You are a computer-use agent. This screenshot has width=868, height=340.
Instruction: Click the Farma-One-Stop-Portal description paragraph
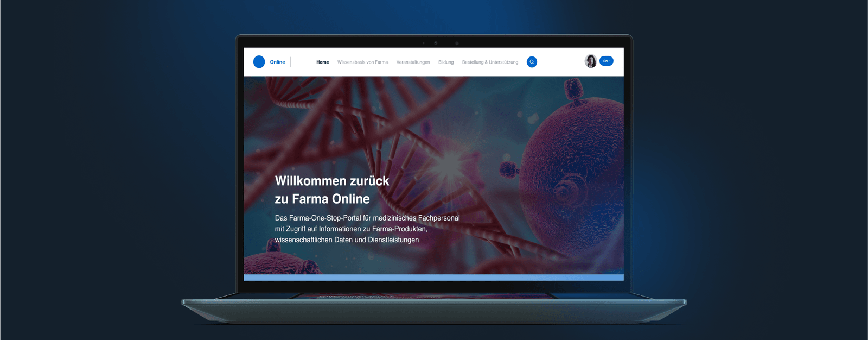pyautogui.click(x=367, y=229)
